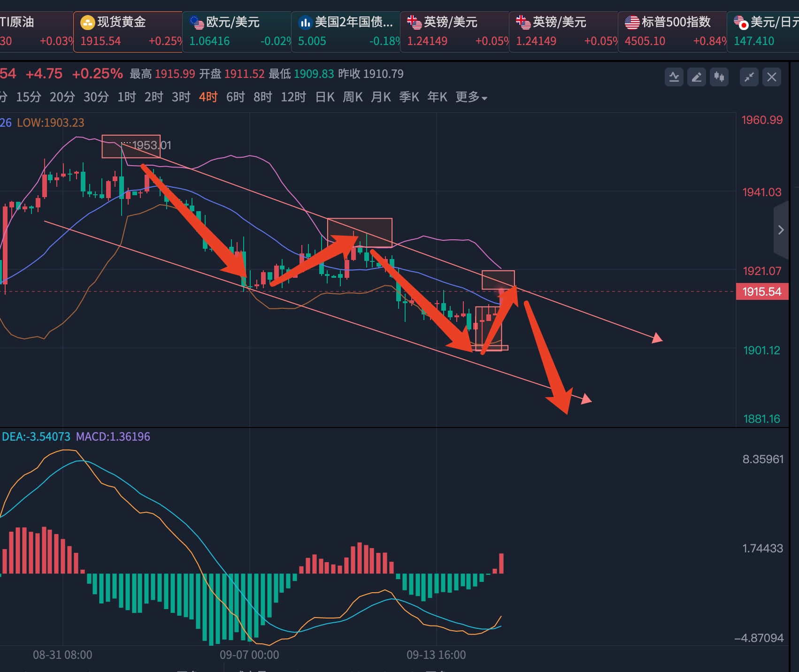The width and height of the screenshot is (799, 672).
Task: Click the 09-07 00:00 time label
Action: pos(249,655)
